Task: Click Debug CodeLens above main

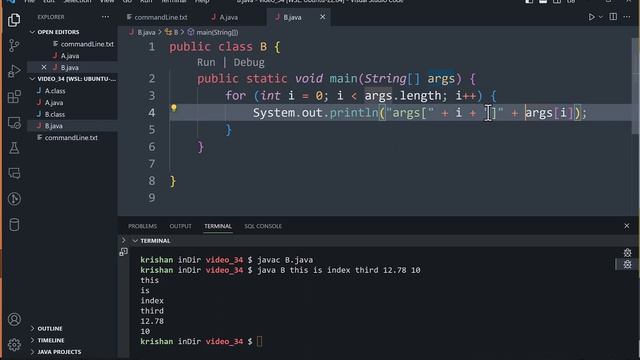Action: click(x=249, y=62)
